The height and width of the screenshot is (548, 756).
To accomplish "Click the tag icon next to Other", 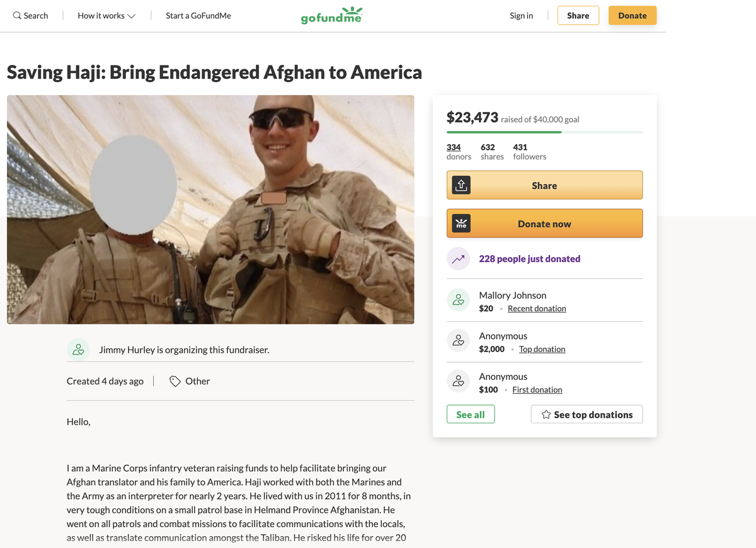I will (175, 381).
